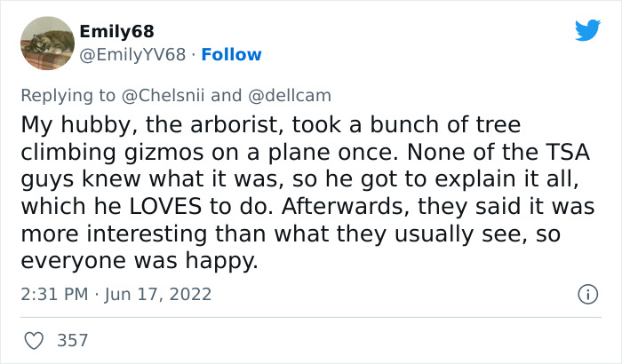
Task: Open the tweet info icon
Action: click(x=586, y=293)
